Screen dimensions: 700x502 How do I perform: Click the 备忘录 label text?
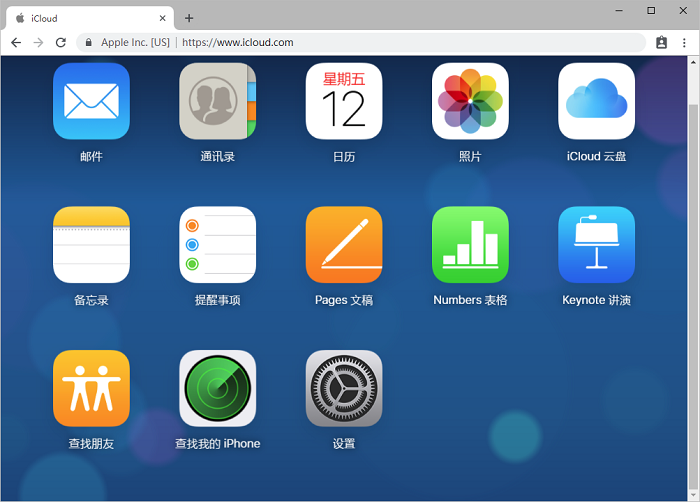[x=91, y=300]
